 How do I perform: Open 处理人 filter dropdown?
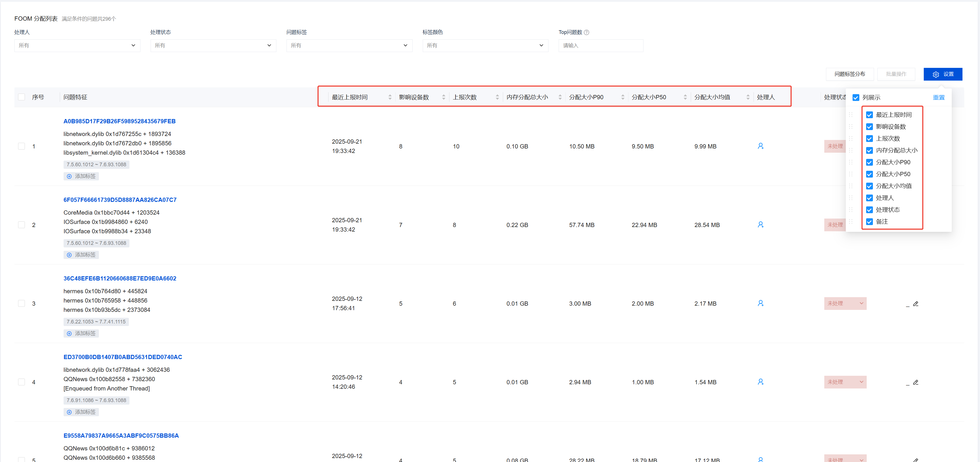pos(77,45)
